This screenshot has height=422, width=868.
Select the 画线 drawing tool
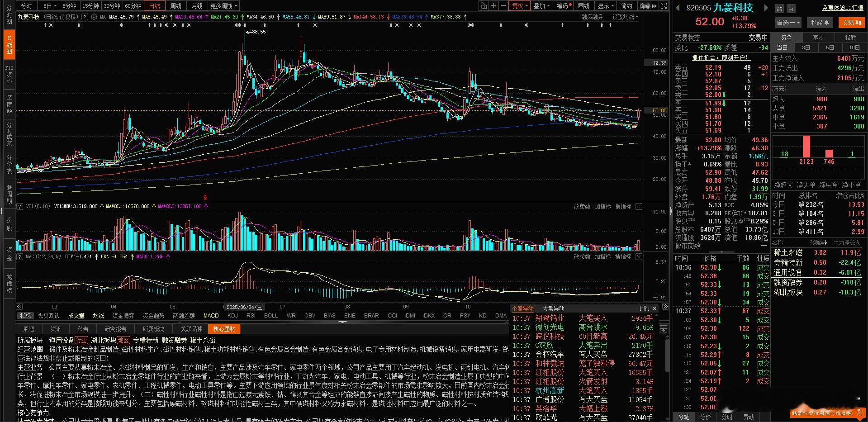(x=583, y=6)
